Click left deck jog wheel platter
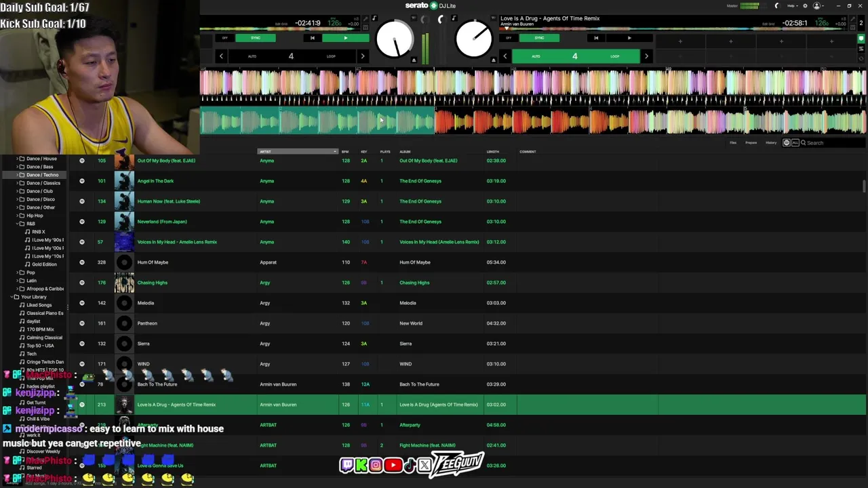This screenshot has width=868, height=488. 394,39
